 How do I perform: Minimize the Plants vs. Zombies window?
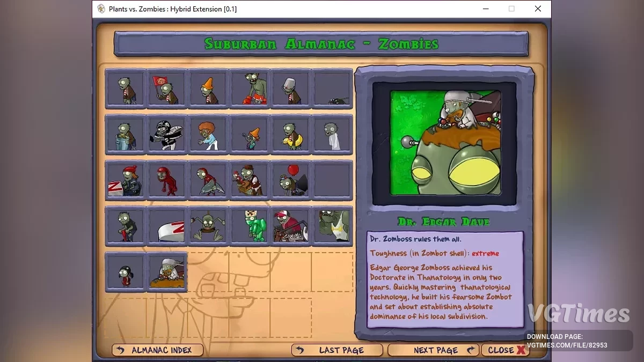point(485,9)
